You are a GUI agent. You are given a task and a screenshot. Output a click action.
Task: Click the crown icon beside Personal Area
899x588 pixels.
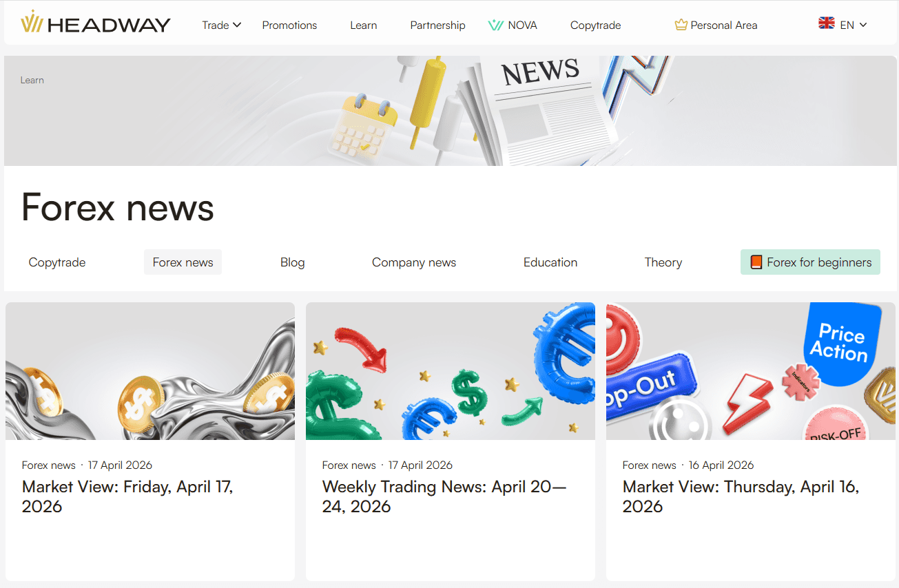(681, 25)
